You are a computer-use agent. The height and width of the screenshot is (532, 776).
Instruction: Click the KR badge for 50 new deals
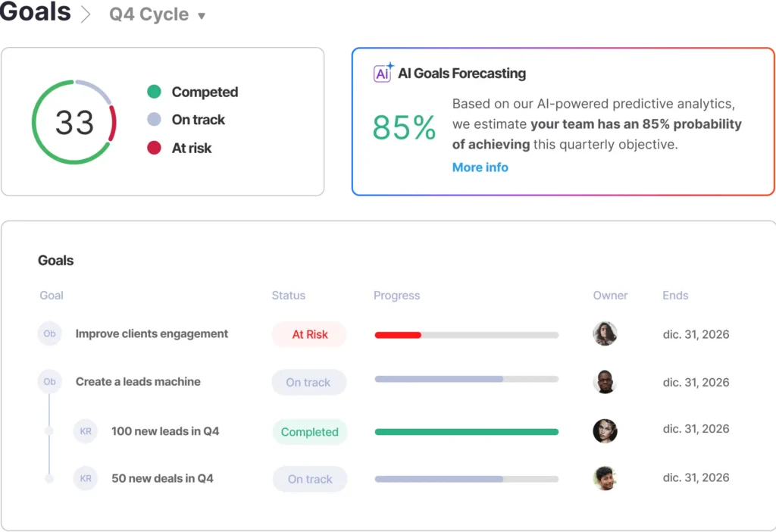pos(86,478)
